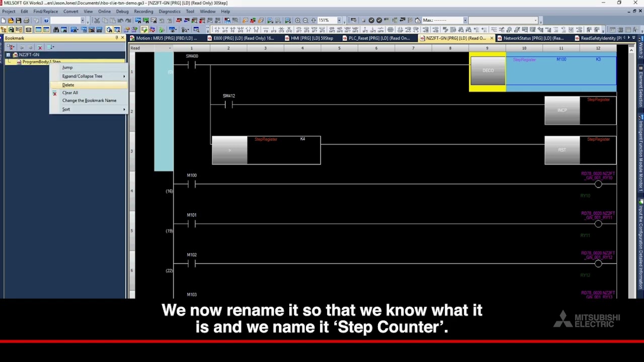Switch to NetworkStatus [PRG] tab
Viewport: 644px width, 362px height.
(x=533, y=38)
